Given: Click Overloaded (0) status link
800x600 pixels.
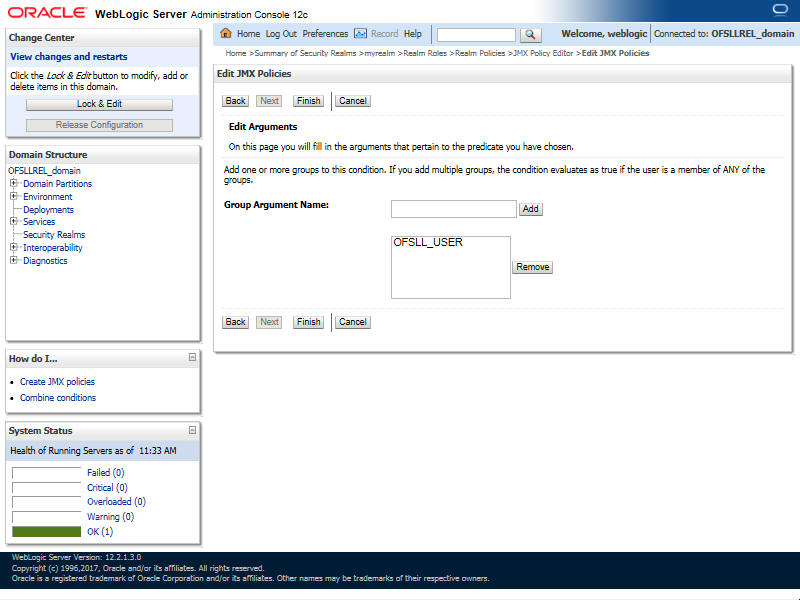Looking at the screenshot, I should click(116, 502).
